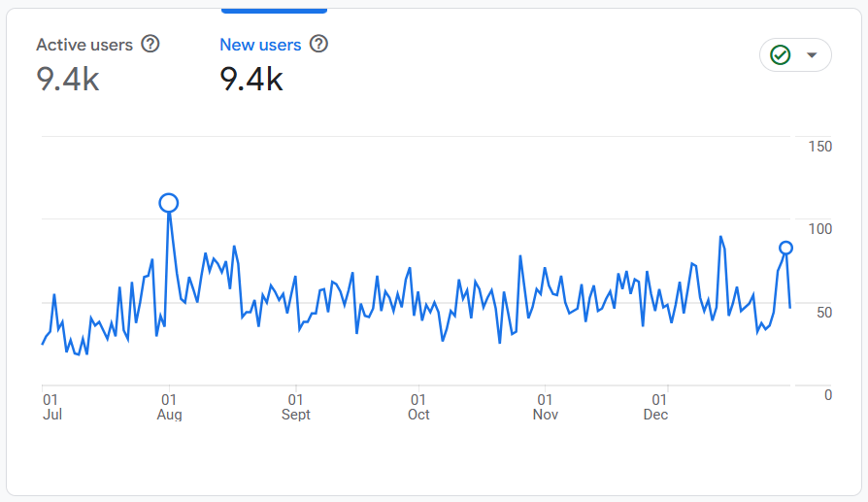Click the 01 Sept axis label
Viewport: 868px width, 502px height.
click(295, 407)
